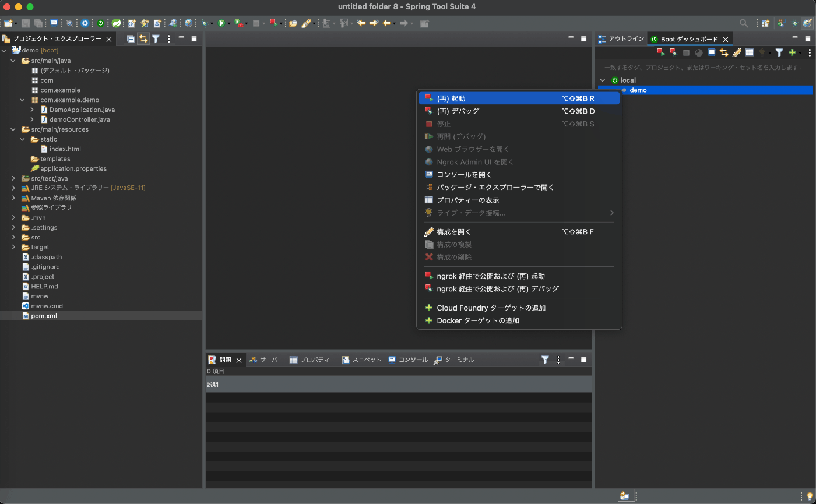Collapse the com.example.demo package

click(x=23, y=100)
